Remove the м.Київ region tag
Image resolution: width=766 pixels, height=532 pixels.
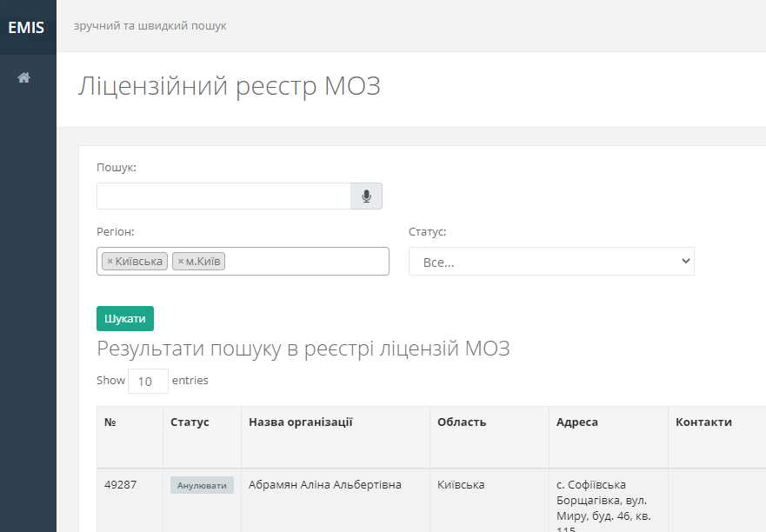click(x=180, y=262)
